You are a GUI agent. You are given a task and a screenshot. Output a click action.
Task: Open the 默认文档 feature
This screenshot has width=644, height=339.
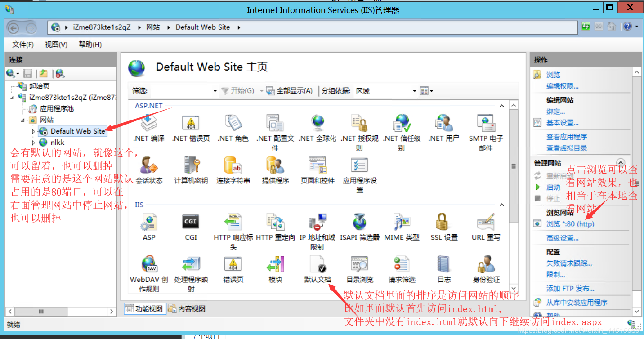(x=318, y=269)
